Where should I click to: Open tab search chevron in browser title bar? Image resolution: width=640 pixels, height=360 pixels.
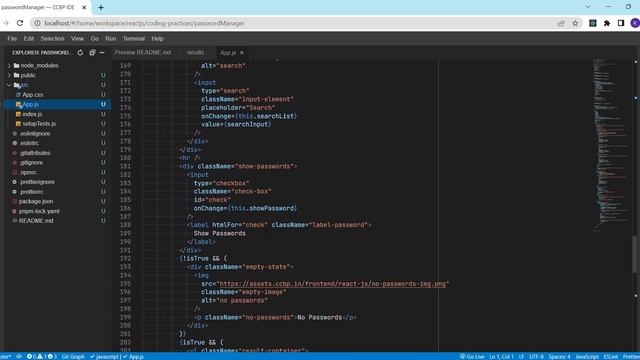[x=588, y=7]
